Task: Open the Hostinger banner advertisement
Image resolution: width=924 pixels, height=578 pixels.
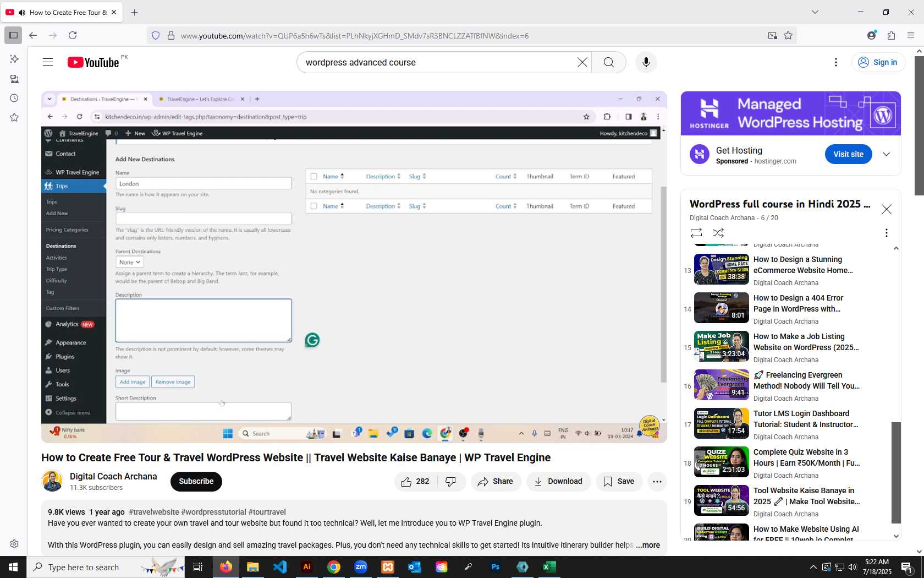Action: pyautogui.click(x=791, y=113)
